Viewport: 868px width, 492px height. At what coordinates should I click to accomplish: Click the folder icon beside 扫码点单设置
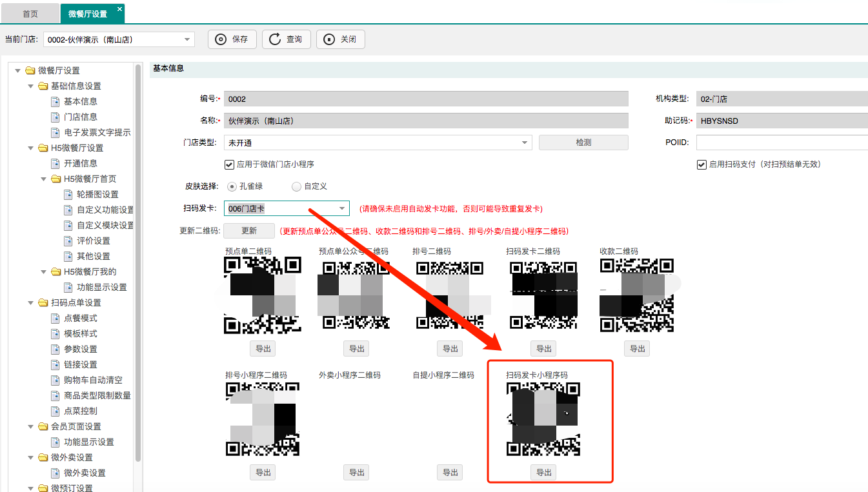click(x=43, y=302)
